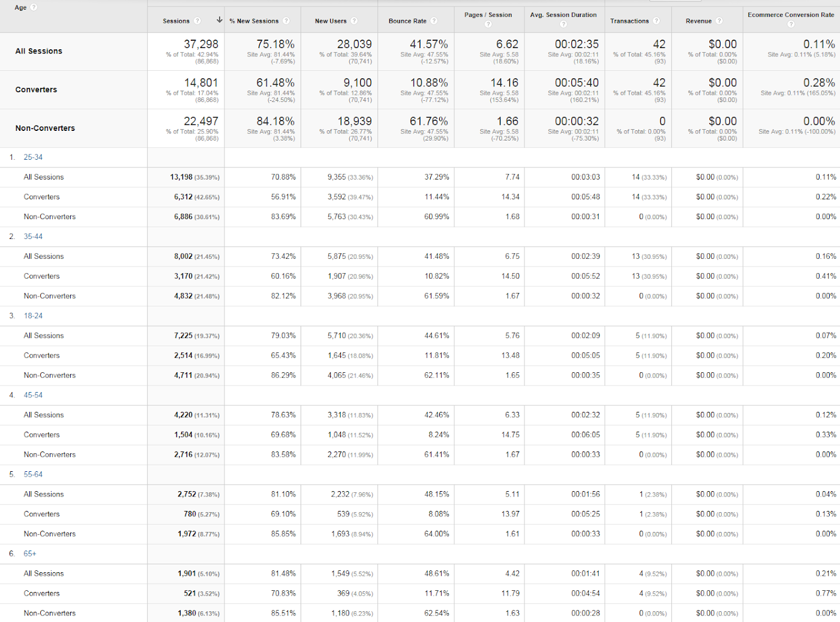
Task: Click the Converters sessions total 14,801
Action: point(201,83)
